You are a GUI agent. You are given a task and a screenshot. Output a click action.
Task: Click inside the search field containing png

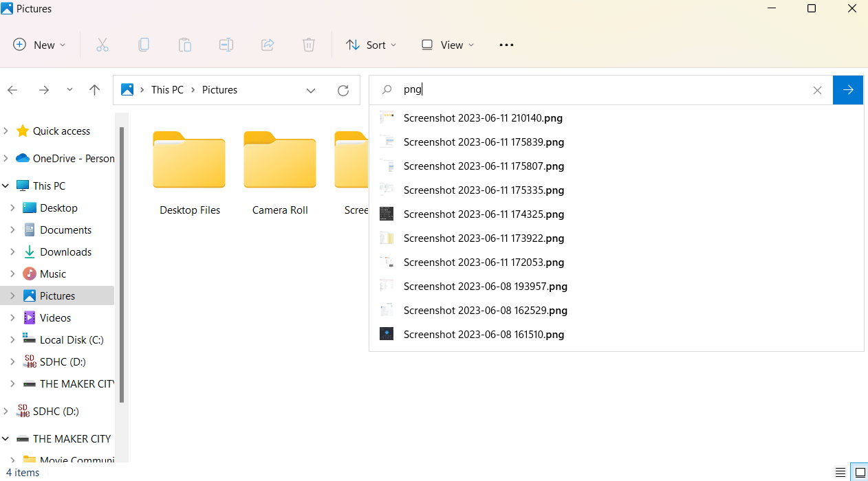[x=600, y=90]
